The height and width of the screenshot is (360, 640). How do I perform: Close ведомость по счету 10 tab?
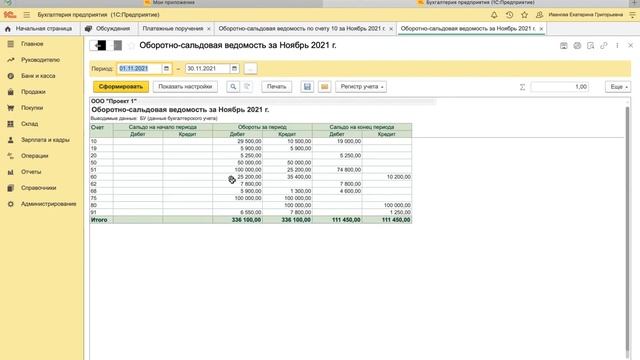pyautogui.click(x=391, y=29)
